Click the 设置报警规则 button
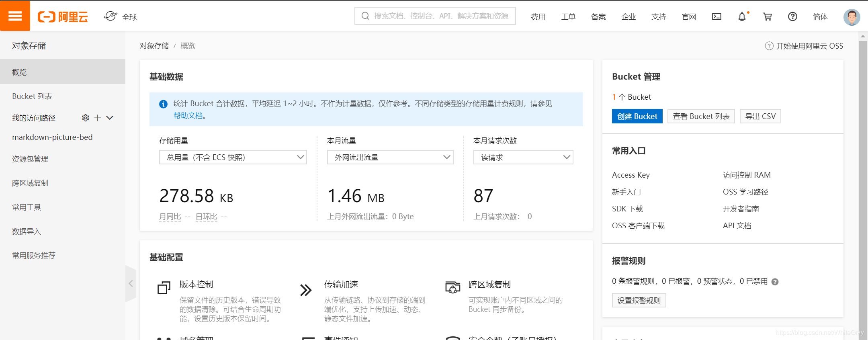Viewport: 868px width, 340px height. [x=639, y=300]
